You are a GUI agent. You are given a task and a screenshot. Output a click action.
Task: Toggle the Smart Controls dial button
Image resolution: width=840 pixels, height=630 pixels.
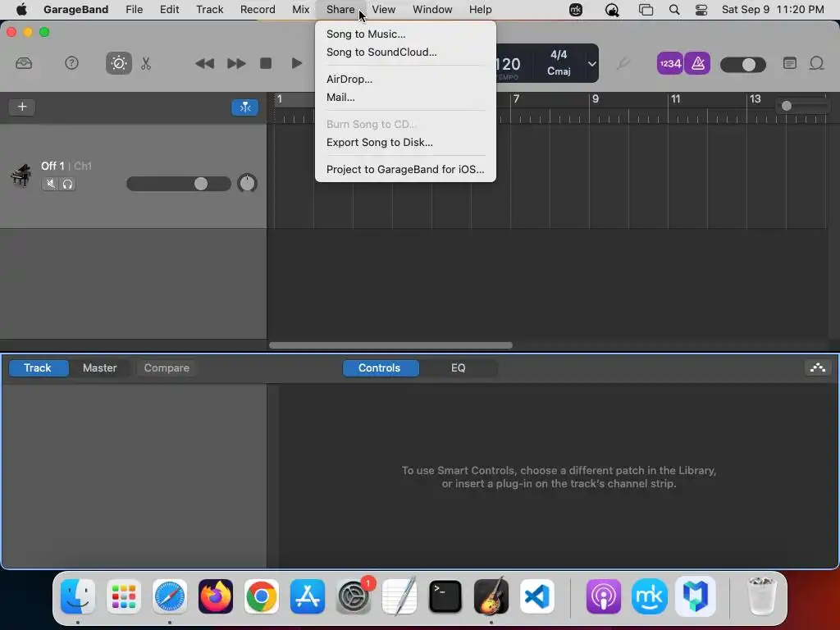pyautogui.click(x=118, y=64)
